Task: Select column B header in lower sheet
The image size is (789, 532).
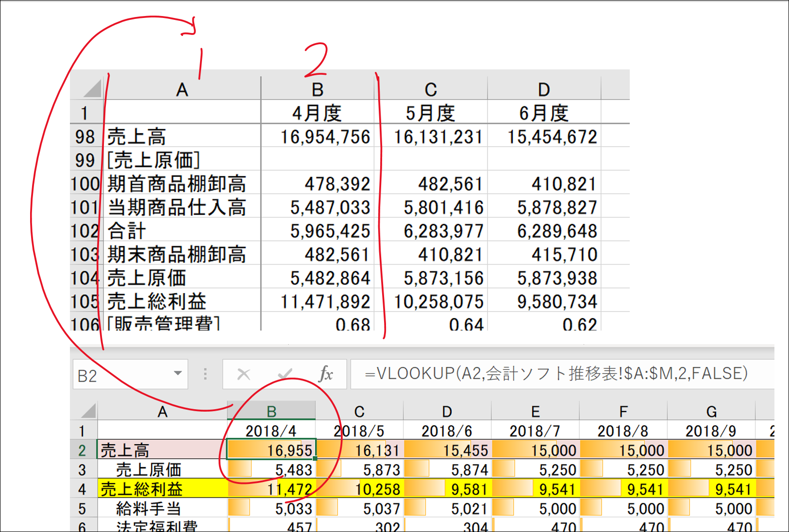Action: [x=271, y=411]
